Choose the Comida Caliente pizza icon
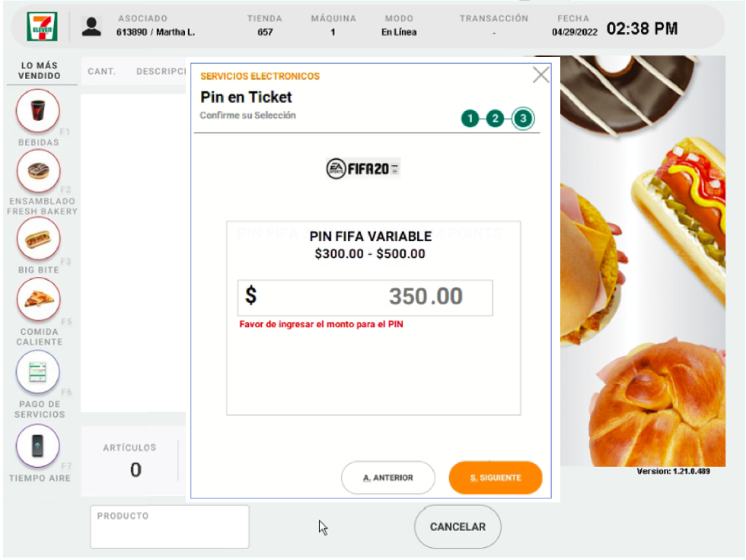Screen dimensions: 746x560 (x=38, y=299)
